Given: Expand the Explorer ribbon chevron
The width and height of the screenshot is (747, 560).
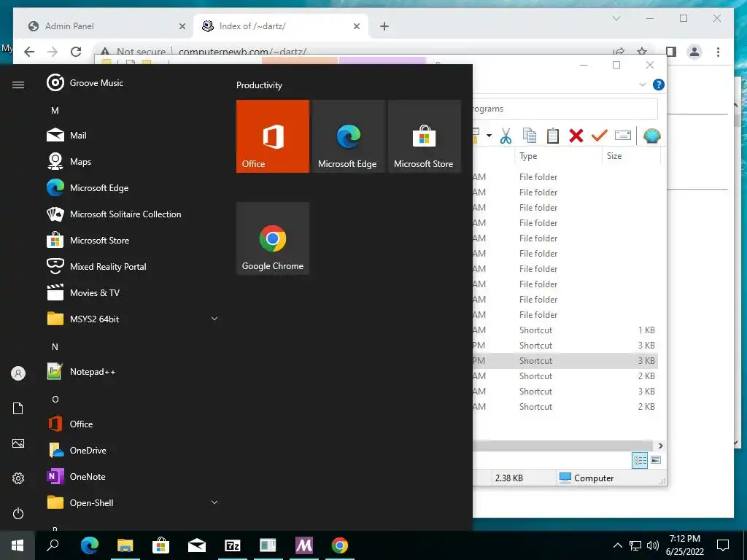Looking at the screenshot, I should tap(642, 85).
